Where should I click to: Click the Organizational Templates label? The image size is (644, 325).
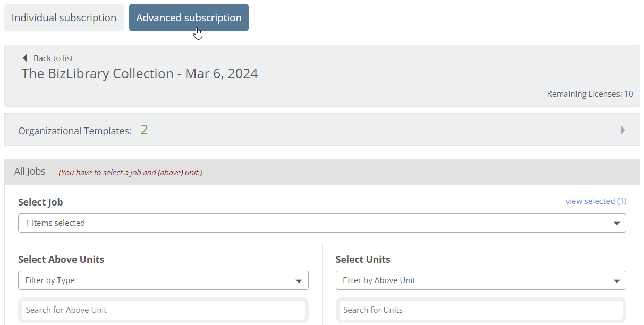click(x=74, y=131)
